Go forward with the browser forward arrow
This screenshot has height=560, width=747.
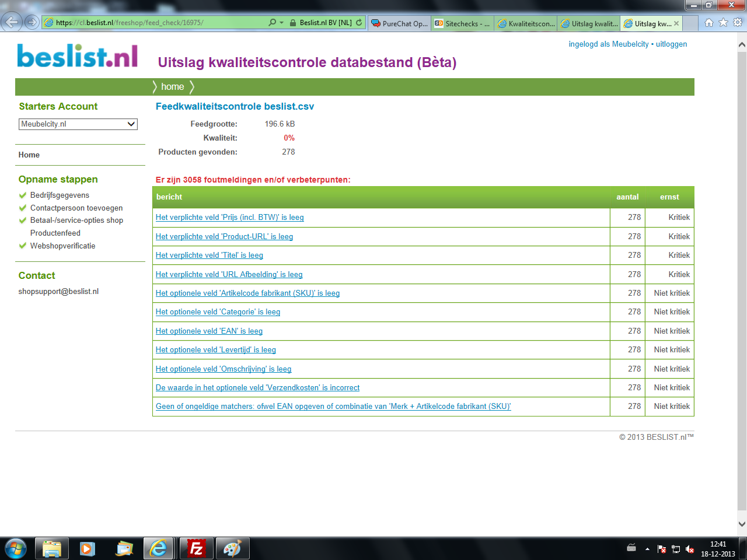(x=32, y=23)
